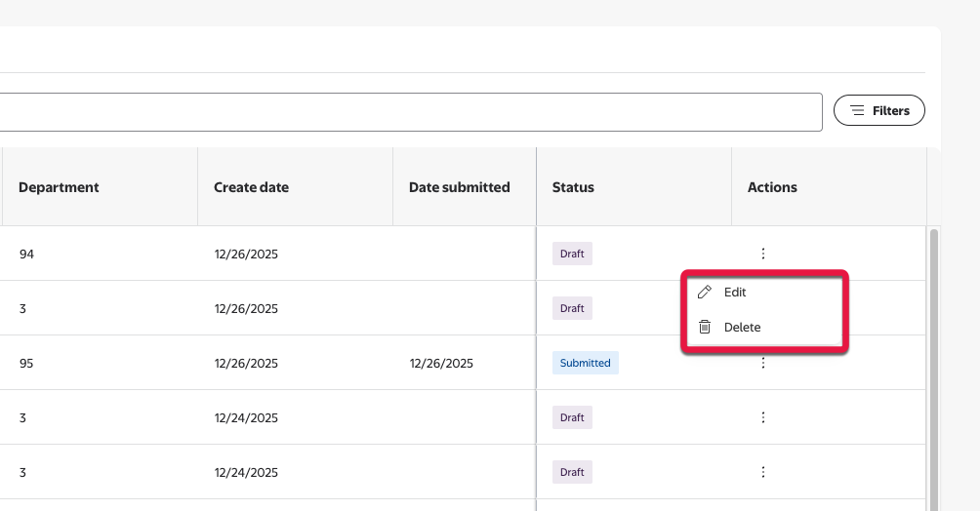
Task: Click the Draft badge in the department 94 row
Action: click(x=572, y=254)
